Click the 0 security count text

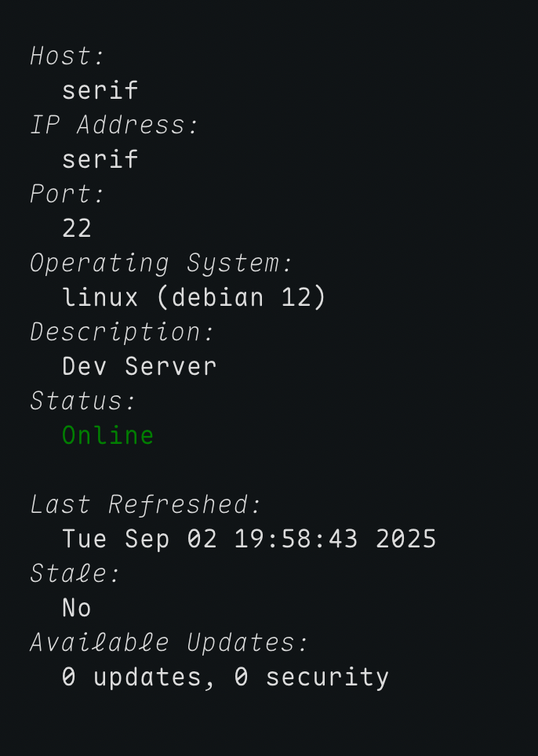(311, 677)
